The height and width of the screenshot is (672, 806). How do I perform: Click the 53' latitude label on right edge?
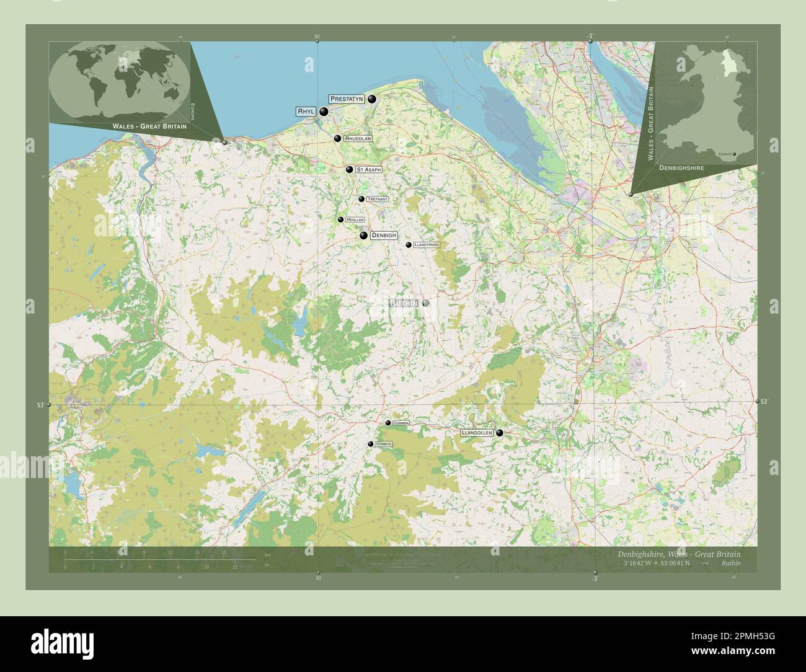coord(764,402)
